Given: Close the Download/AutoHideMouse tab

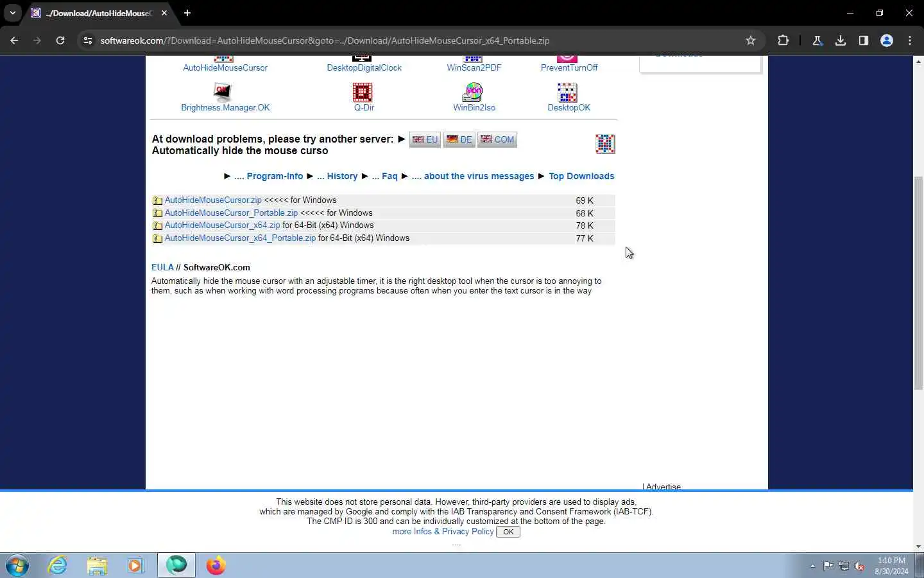Looking at the screenshot, I should (164, 13).
